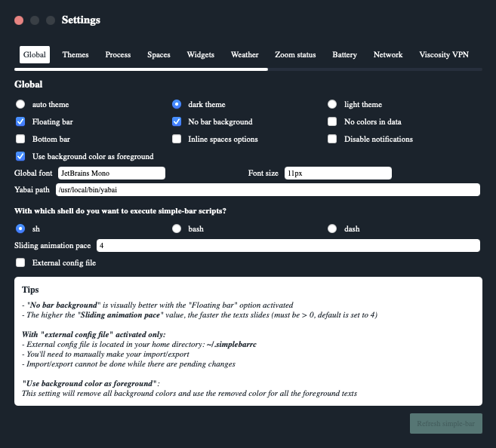
Task: Click the 'Settings' window title
Action: pos(81,20)
